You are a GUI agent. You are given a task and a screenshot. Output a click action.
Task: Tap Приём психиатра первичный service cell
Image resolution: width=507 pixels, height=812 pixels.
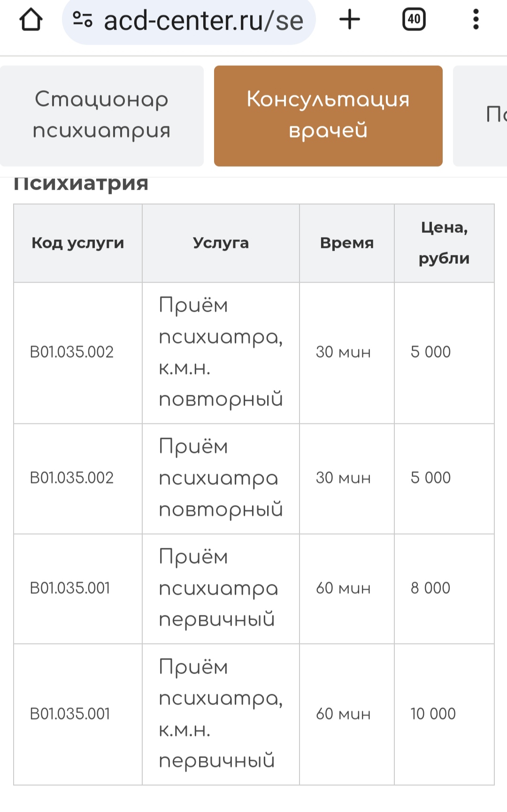coord(221,589)
